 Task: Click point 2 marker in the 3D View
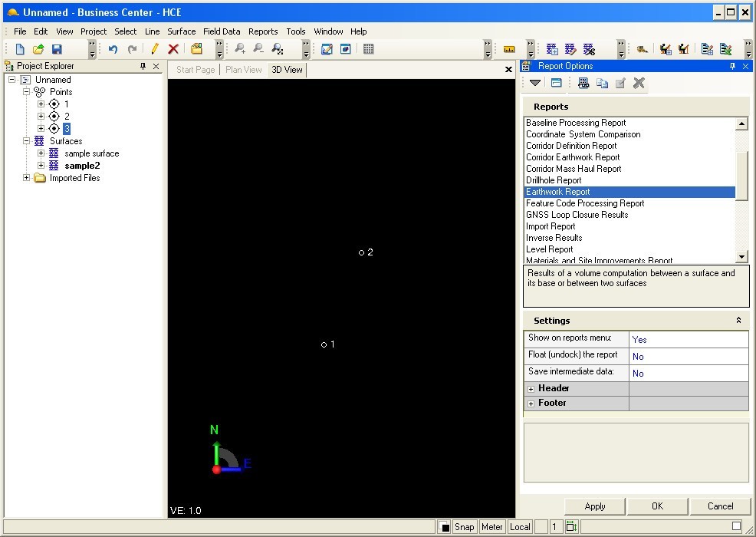[362, 252]
